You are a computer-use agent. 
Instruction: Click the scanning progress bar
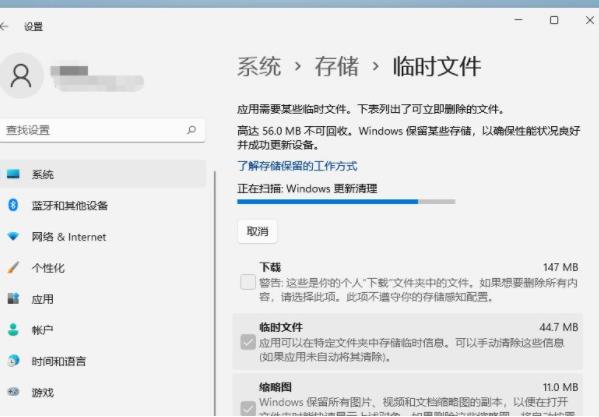(346, 202)
